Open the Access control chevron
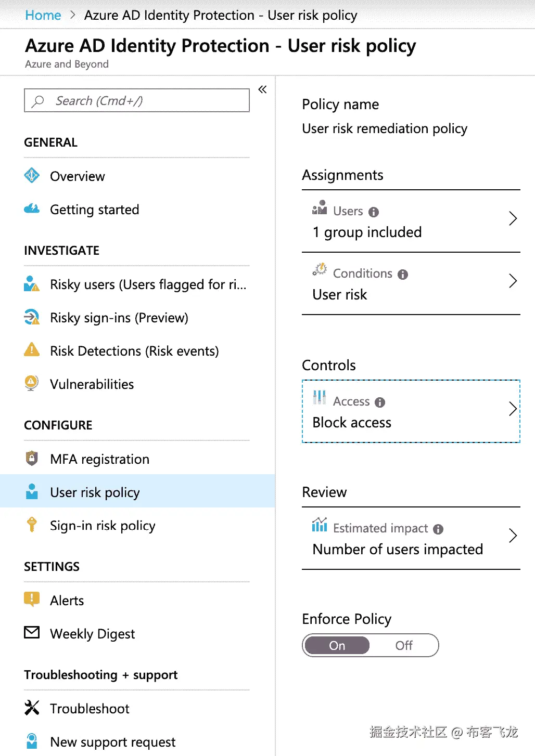535x756 pixels. (513, 409)
